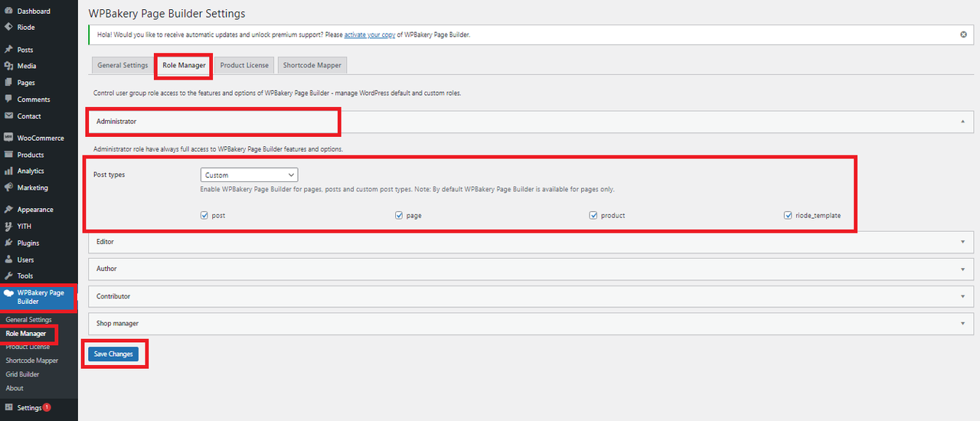Collapse the Administrator section arrow
This screenshot has width=980, height=421.
[x=962, y=122]
